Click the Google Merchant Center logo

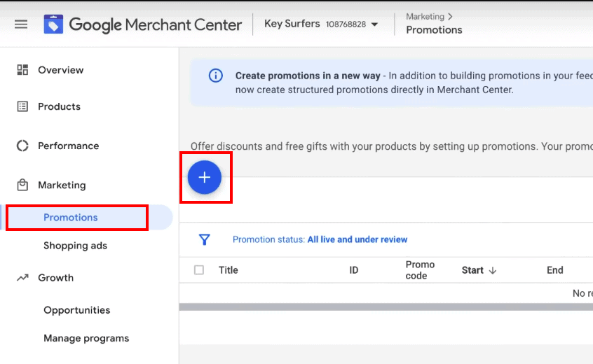point(142,24)
